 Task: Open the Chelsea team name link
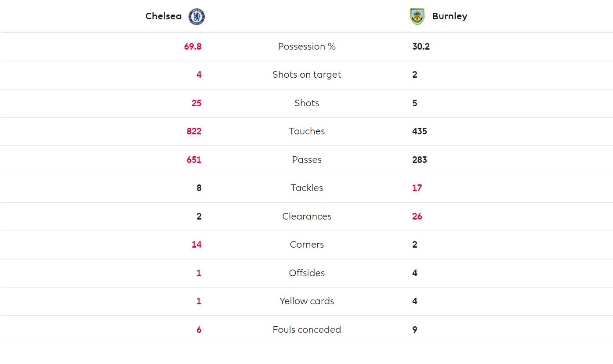pyautogui.click(x=163, y=16)
